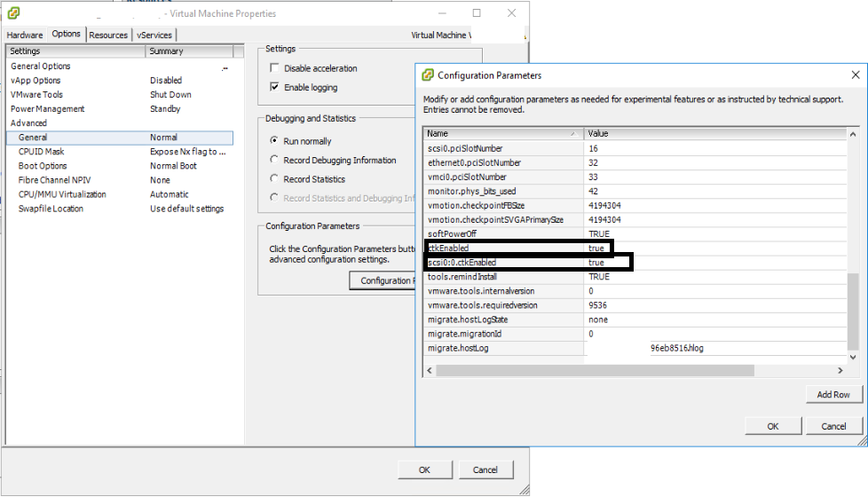This screenshot has height=497, width=868.
Task: Select Record Debugging Information option
Action: 274,160
